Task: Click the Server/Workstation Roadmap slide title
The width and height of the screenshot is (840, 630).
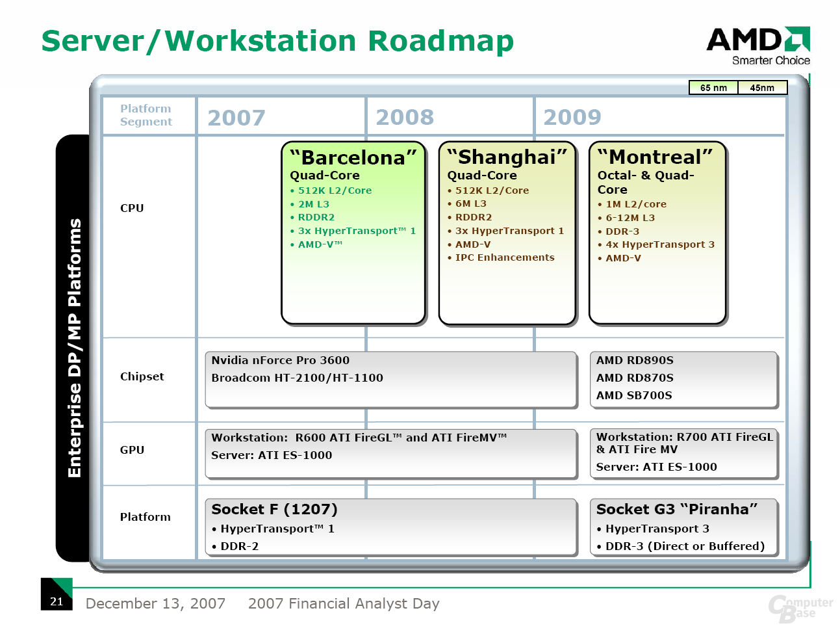Action: click(x=277, y=41)
